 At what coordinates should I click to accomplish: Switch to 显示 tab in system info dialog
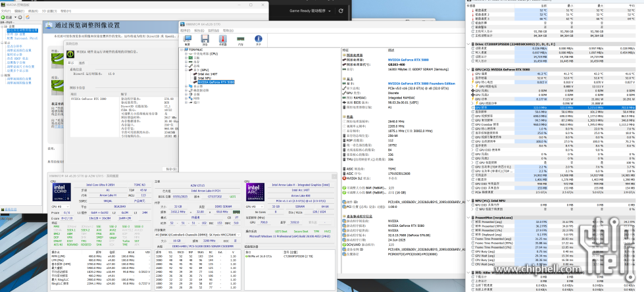[70, 63]
